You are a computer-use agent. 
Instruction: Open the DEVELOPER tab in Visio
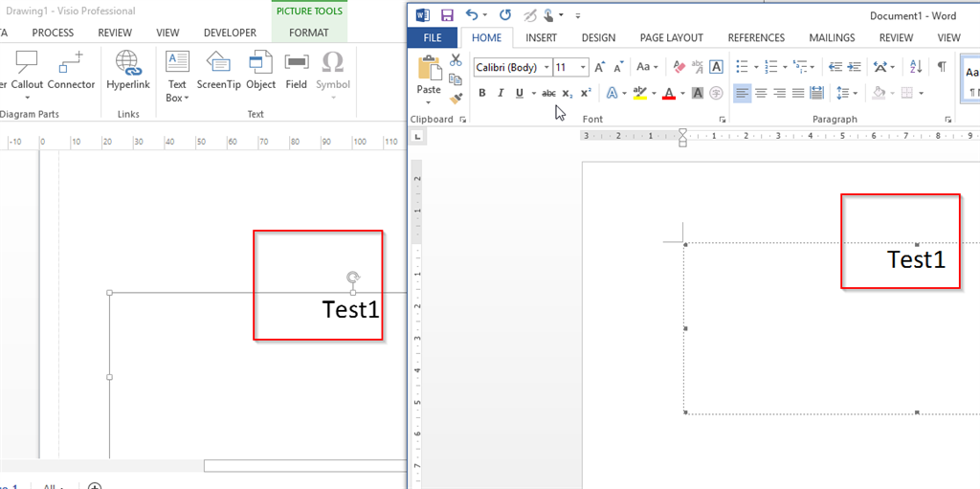coord(230,33)
